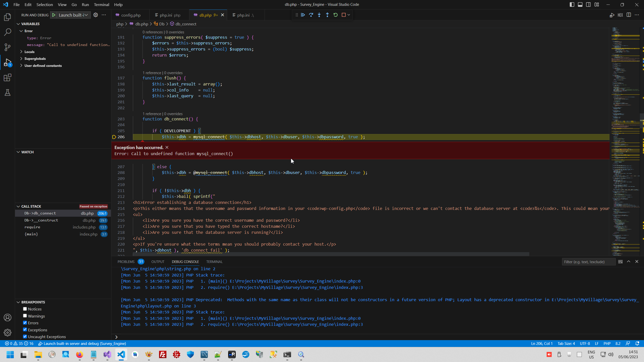Enable the Warnings breakpoint checkbox
The height and width of the screenshot is (362, 644).
pyautogui.click(x=25, y=316)
